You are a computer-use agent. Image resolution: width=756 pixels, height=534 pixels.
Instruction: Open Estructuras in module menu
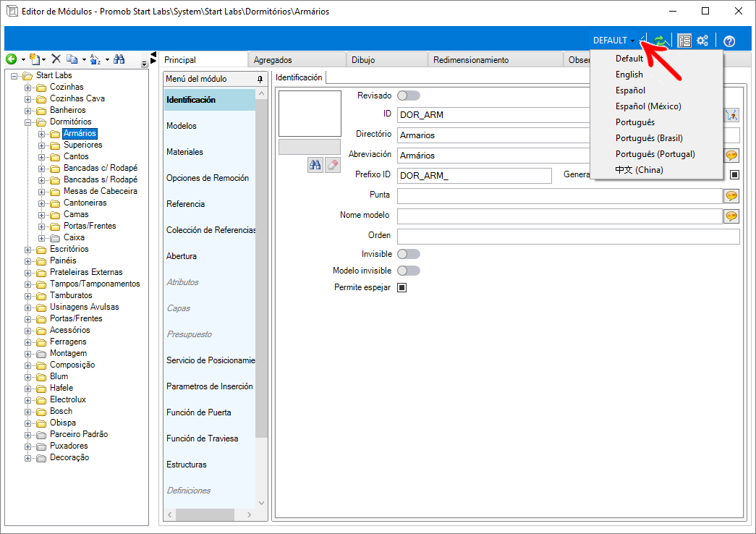[x=209, y=465]
